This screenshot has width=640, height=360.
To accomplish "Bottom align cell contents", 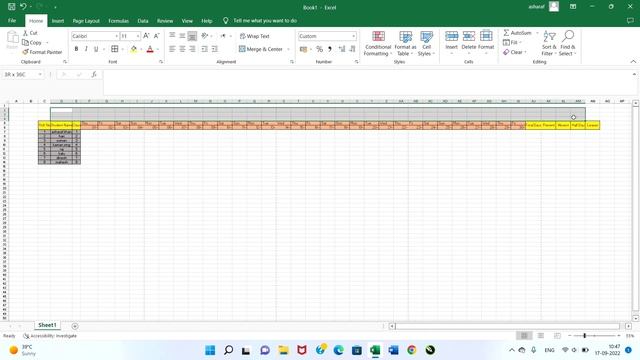I will (192, 36).
